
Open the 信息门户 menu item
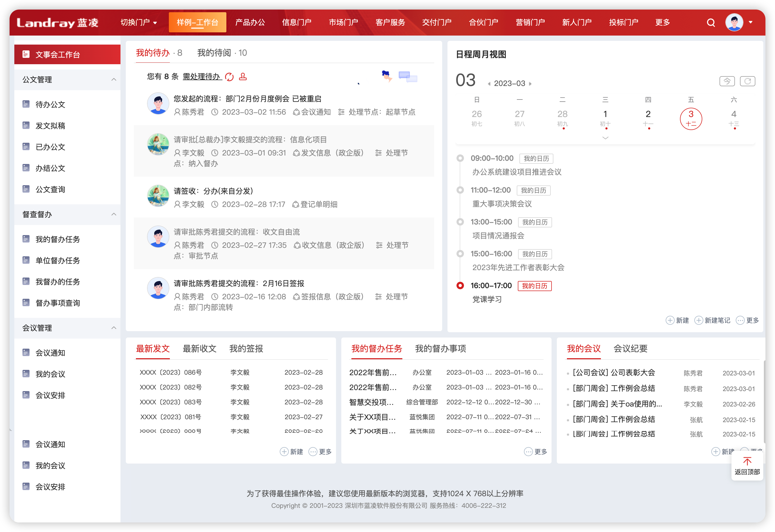[x=296, y=22]
